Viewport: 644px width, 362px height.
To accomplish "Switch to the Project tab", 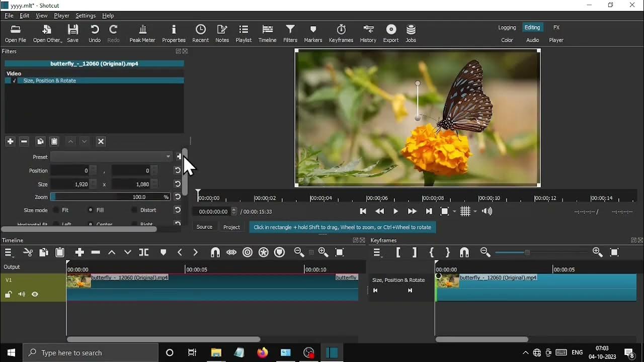I will pos(231,227).
